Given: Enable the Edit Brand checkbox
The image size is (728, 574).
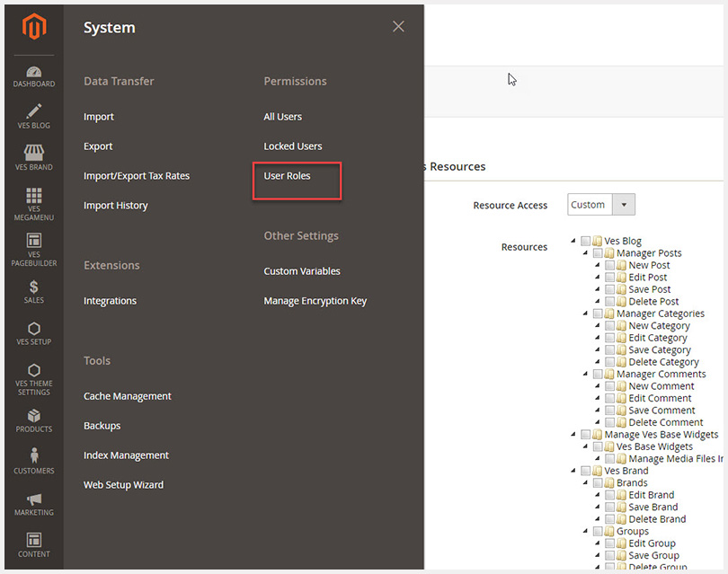Looking at the screenshot, I should pos(610,495).
